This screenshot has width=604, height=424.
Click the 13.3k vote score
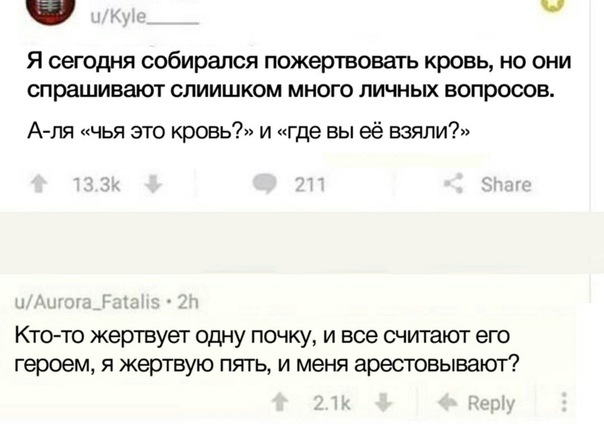click(96, 185)
